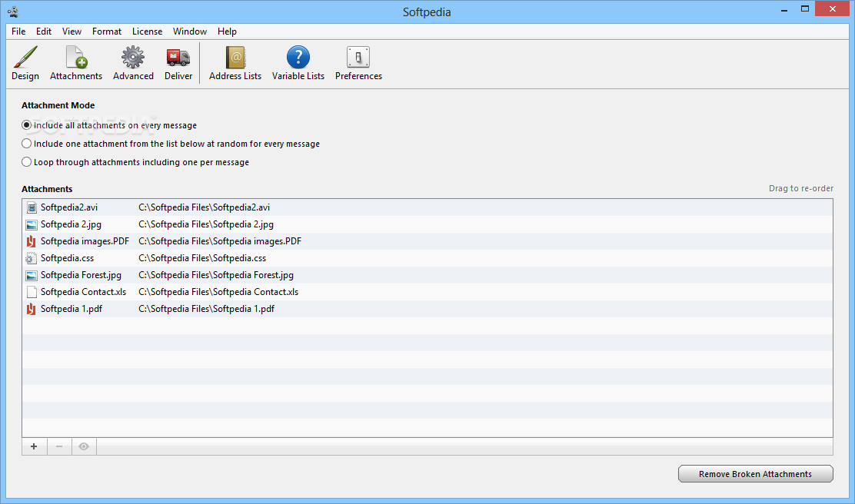Click the application icon in title bar
The image size is (855, 504).
(13, 12)
